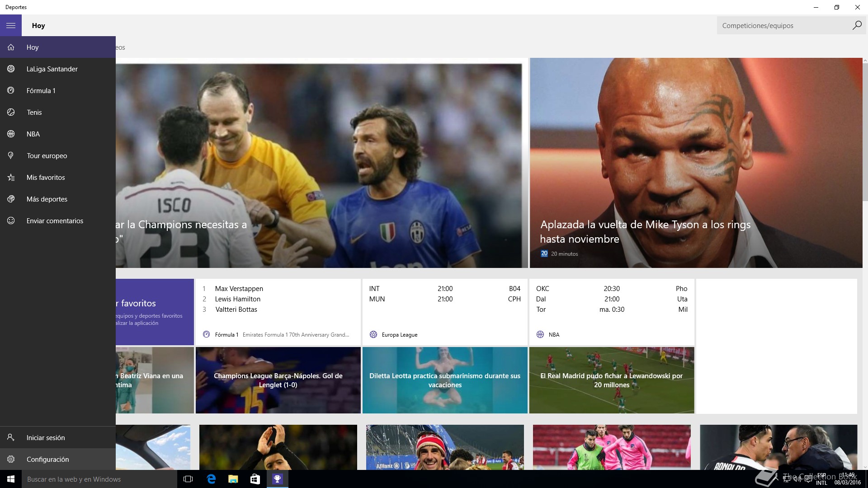Click the Europa League ball icon on the scores card
This screenshot has width=868, height=488.
[x=373, y=334]
